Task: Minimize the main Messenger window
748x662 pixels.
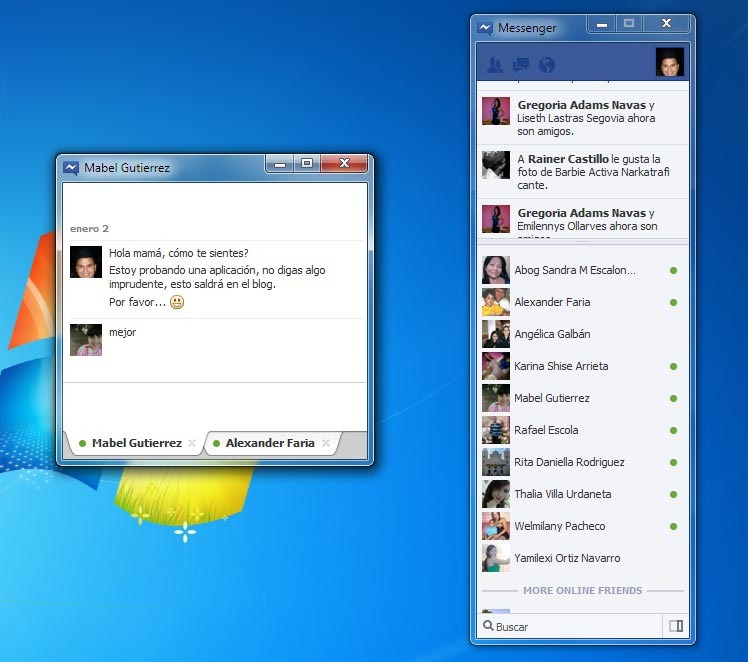Action: point(602,24)
